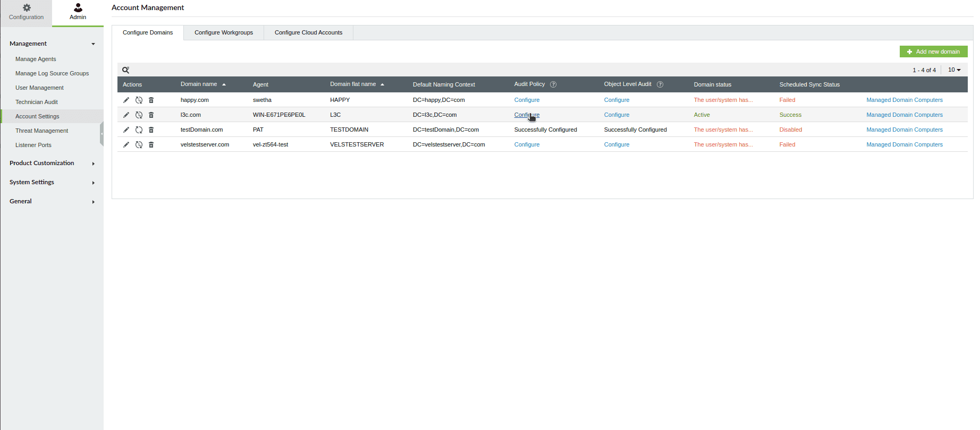Open User Management in sidebar
980x430 pixels.
tap(39, 88)
